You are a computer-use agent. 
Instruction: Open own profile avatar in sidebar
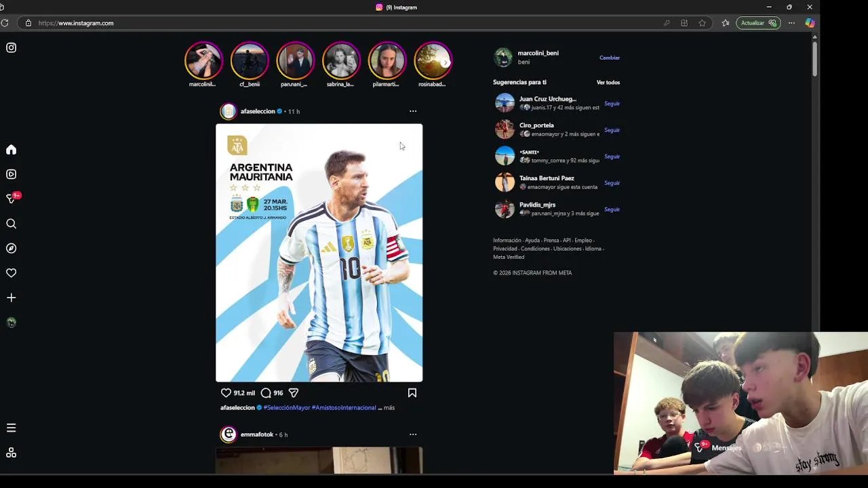coord(12,323)
